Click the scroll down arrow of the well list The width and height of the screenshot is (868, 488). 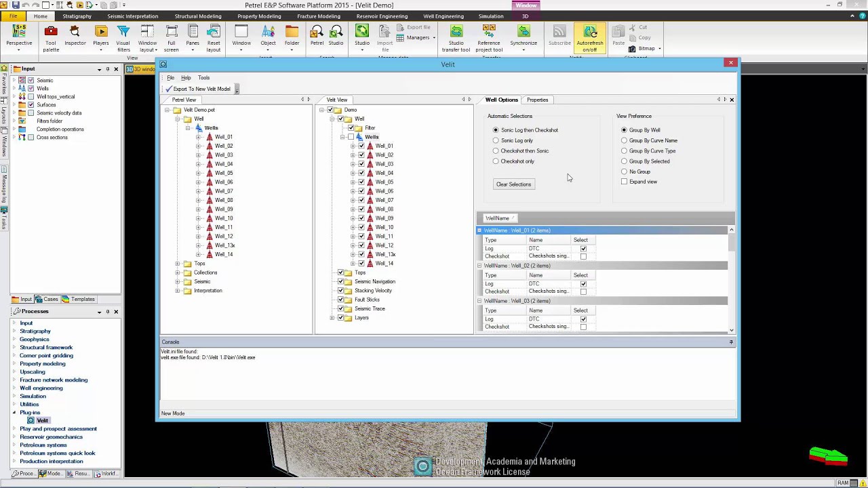tap(732, 330)
